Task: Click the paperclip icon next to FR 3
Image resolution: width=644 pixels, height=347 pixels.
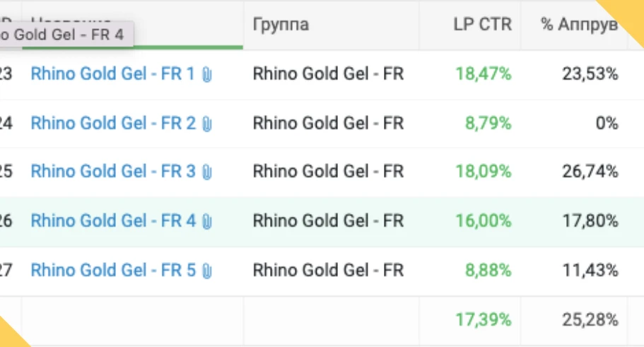Action: point(207,172)
